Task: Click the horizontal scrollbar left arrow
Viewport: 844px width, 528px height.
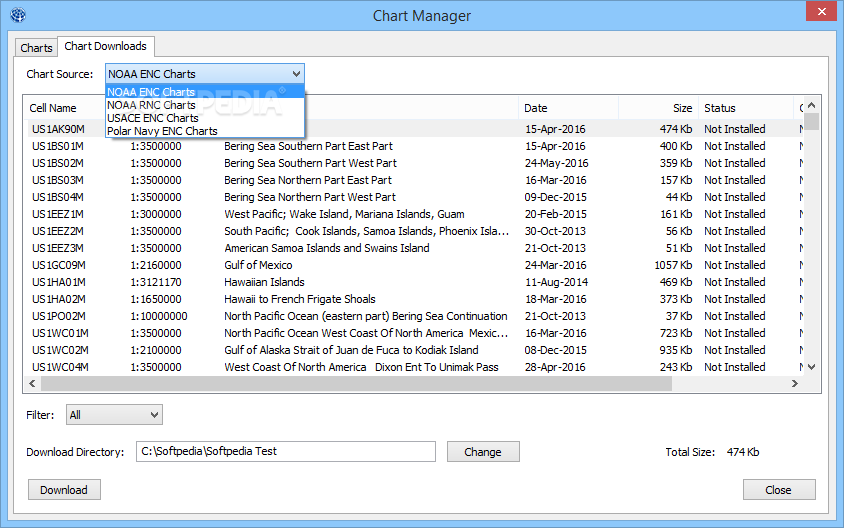Action: tap(32, 383)
